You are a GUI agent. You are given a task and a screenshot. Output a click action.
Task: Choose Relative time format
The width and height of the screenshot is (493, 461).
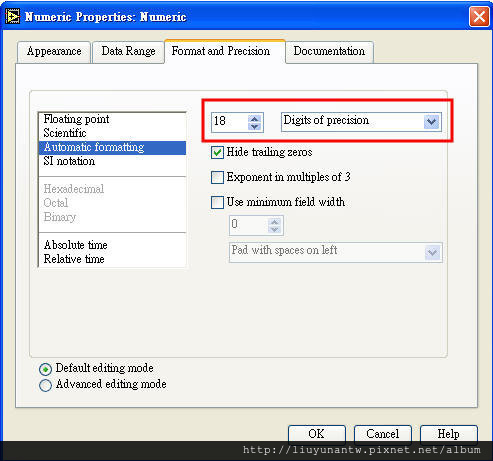(112, 259)
